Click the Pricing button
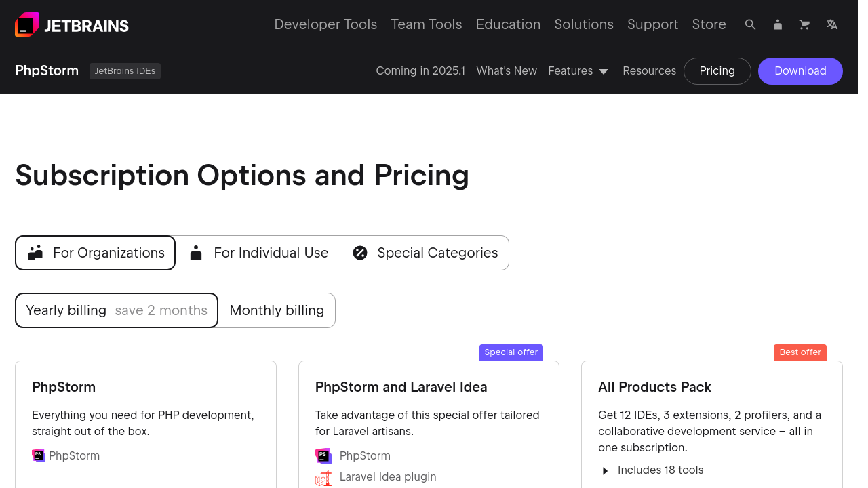The height and width of the screenshot is (488, 868). coord(717,71)
